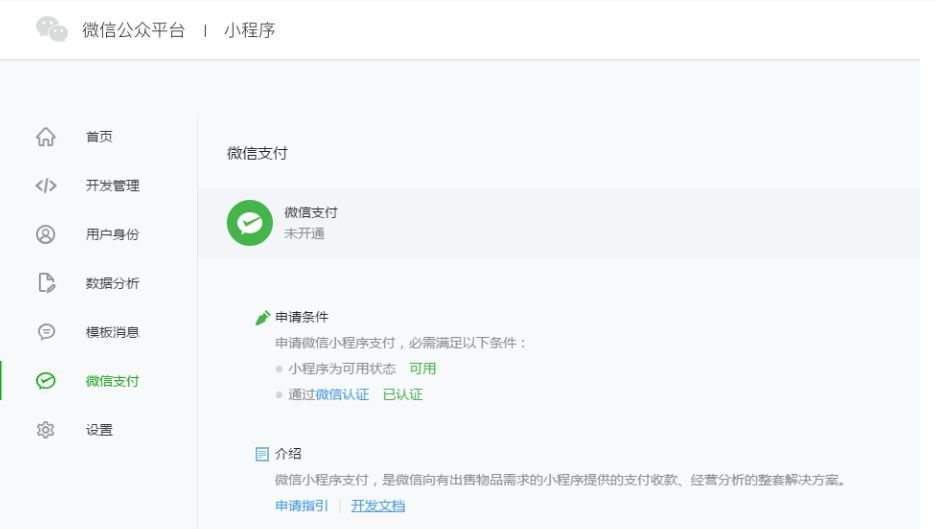Click the 申请微信小程序支付 requirement sentence

click(401, 343)
